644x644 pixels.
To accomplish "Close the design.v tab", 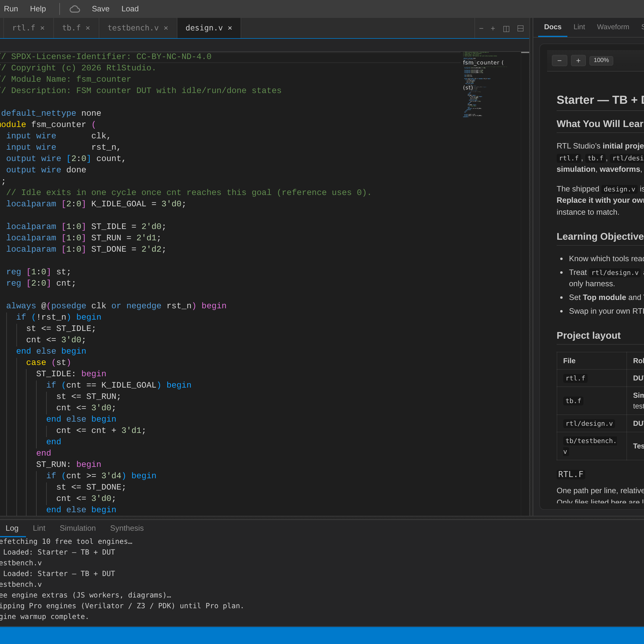I will [230, 28].
